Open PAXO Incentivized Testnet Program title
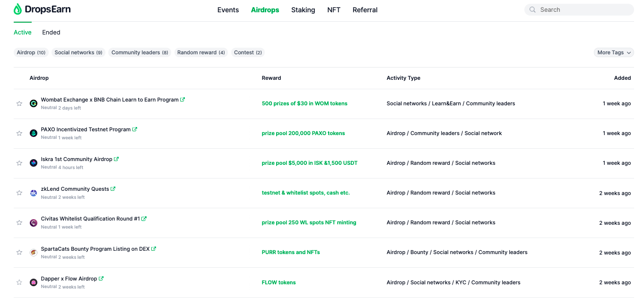This screenshot has width=644, height=298. [x=86, y=129]
